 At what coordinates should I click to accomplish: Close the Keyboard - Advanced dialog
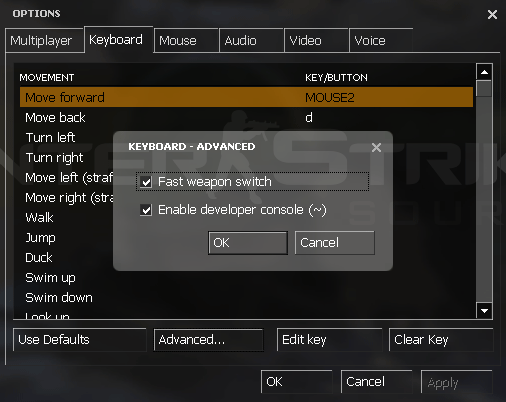(376, 147)
